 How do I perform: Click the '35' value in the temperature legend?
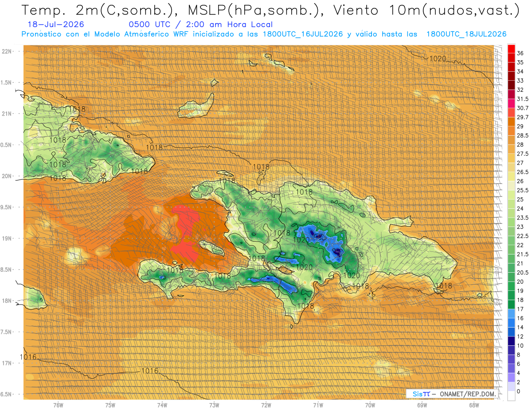(x=520, y=63)
